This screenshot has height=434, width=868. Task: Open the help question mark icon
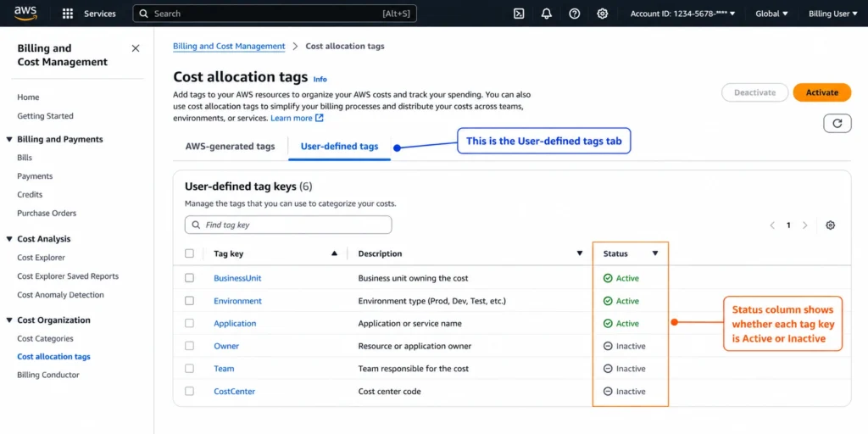pyautogui.click(x=575, y=14)
